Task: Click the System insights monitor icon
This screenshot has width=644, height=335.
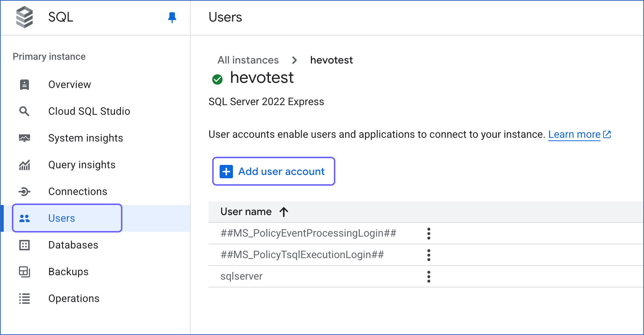Action: tap(24, 138)
